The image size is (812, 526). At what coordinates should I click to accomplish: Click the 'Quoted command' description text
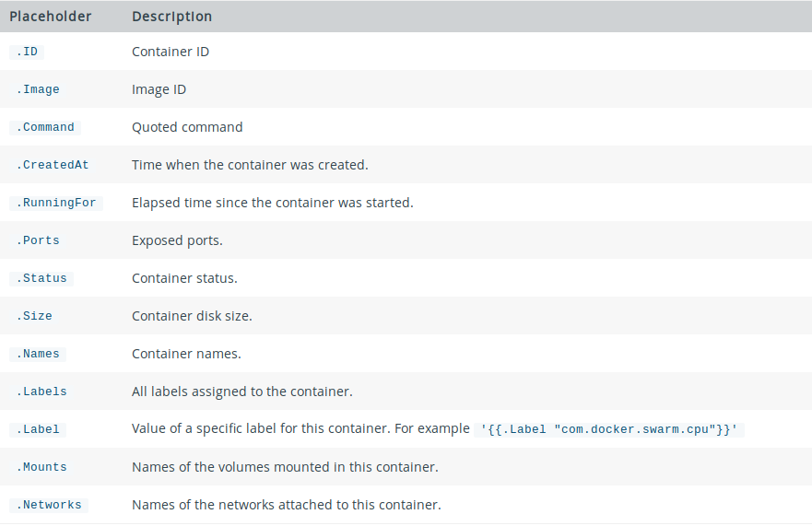(x=187, y=127)
